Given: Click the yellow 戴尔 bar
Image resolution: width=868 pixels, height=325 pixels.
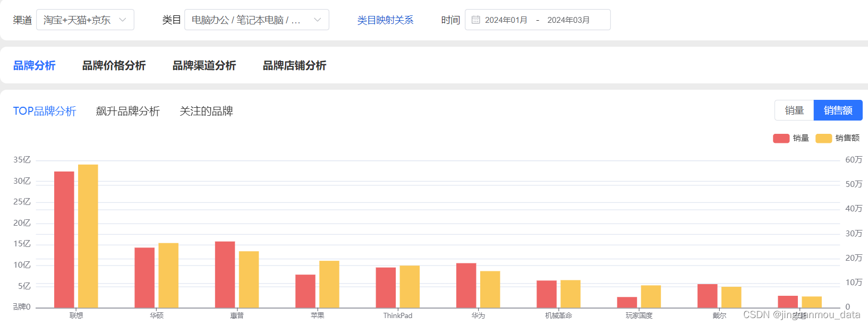Looking at the screenshot, I should (x=731, y=297).
